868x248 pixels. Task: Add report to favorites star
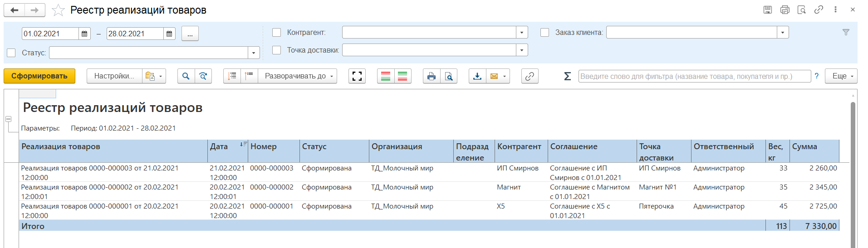point(58,10)
